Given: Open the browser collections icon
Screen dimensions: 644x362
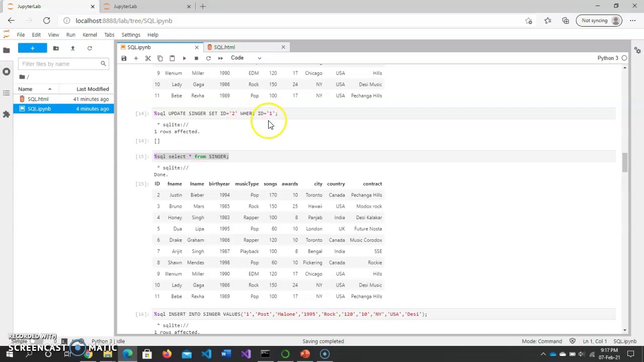Looking at the screenshot, I should coord(566,21).
